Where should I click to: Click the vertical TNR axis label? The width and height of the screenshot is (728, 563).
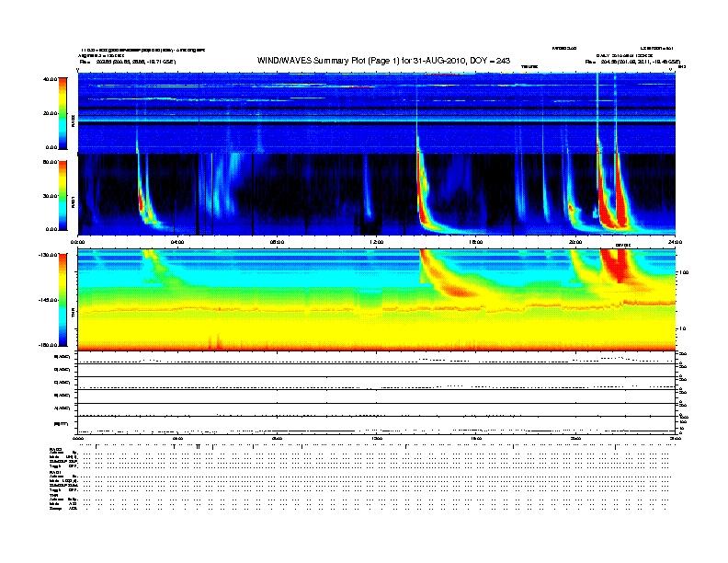(x=73, y=314)
